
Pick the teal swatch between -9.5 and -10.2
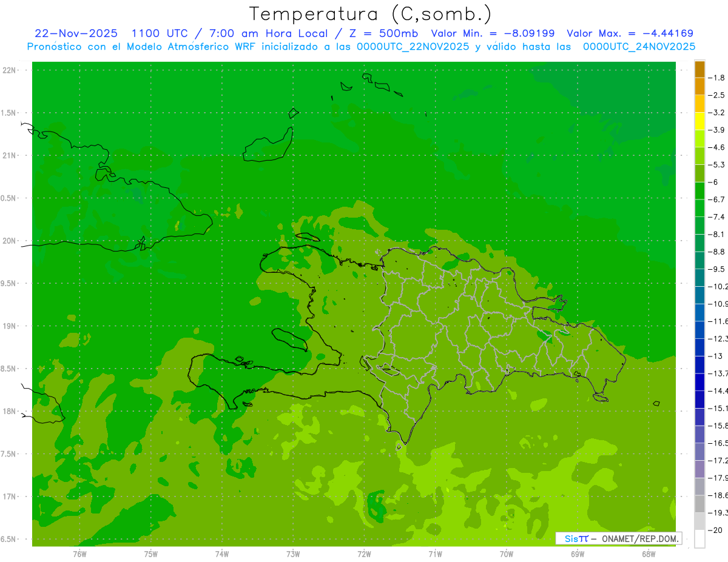pyautogui.click(x=699, y=278)
